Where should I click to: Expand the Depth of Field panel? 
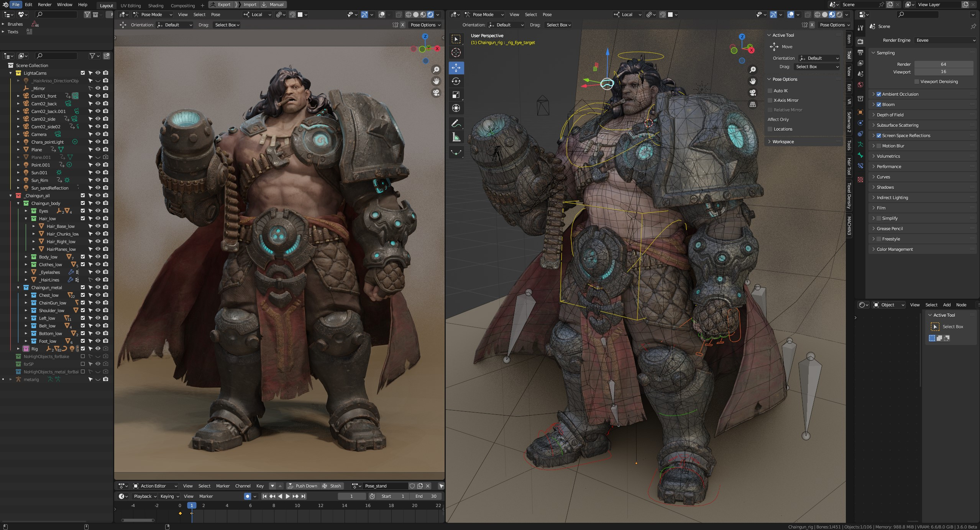pyautogui.click(x=923, y=115)
